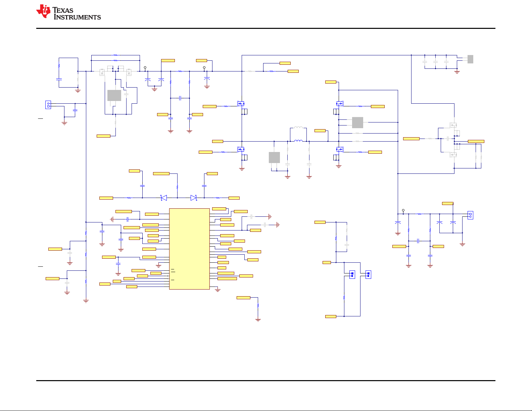Screen dimensions: 532x411
Task: Click the right-pointing blue diode symbol
Action: coord(193,198)
